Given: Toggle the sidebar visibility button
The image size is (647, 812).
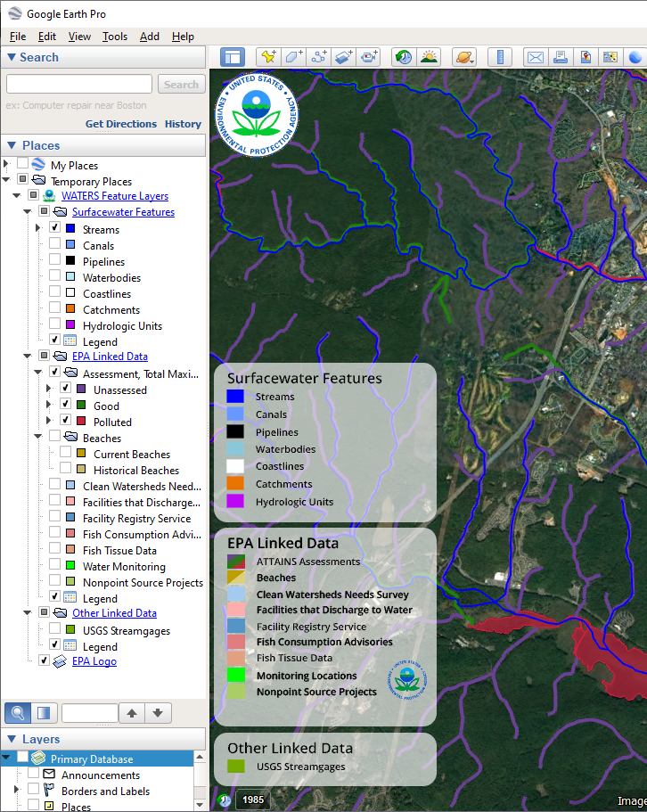Looking at the screenshot, I should (233, 57).
